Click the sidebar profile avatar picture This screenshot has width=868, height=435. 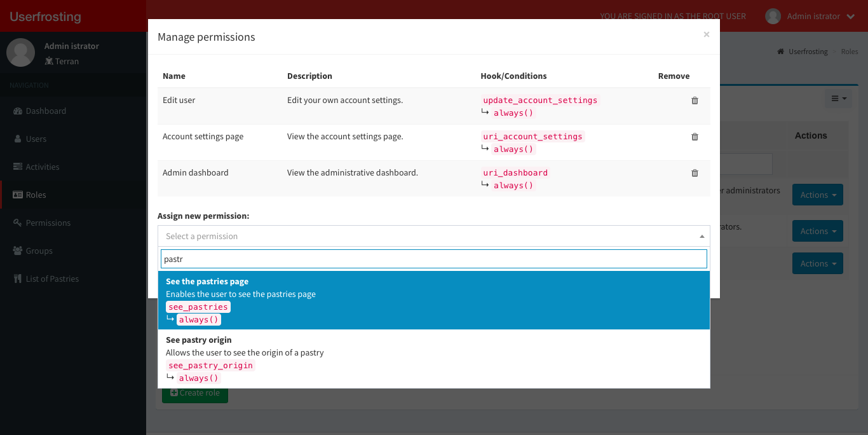[x=20, y=53]
